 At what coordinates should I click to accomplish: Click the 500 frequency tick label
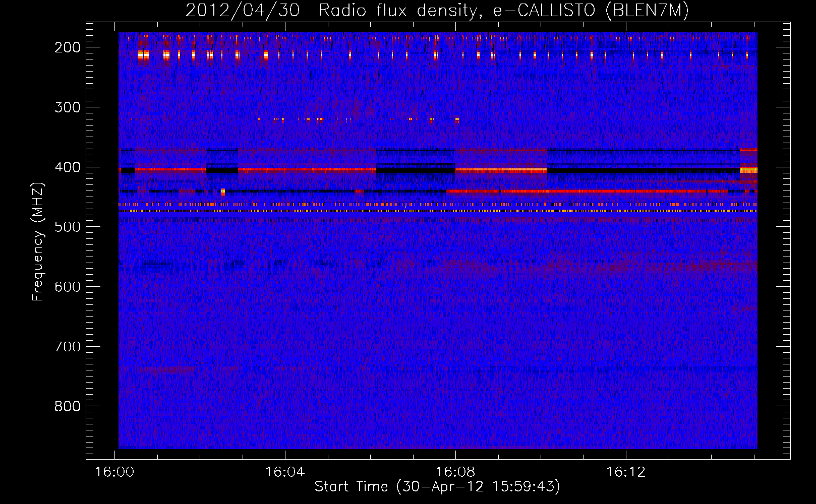click(x=68, y=227)
